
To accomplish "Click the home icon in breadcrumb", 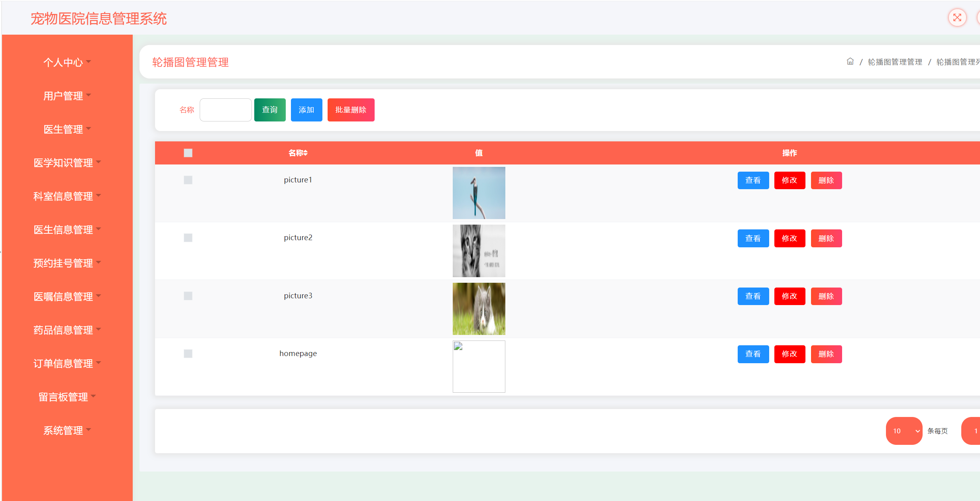I will click(x=850, y=62).
